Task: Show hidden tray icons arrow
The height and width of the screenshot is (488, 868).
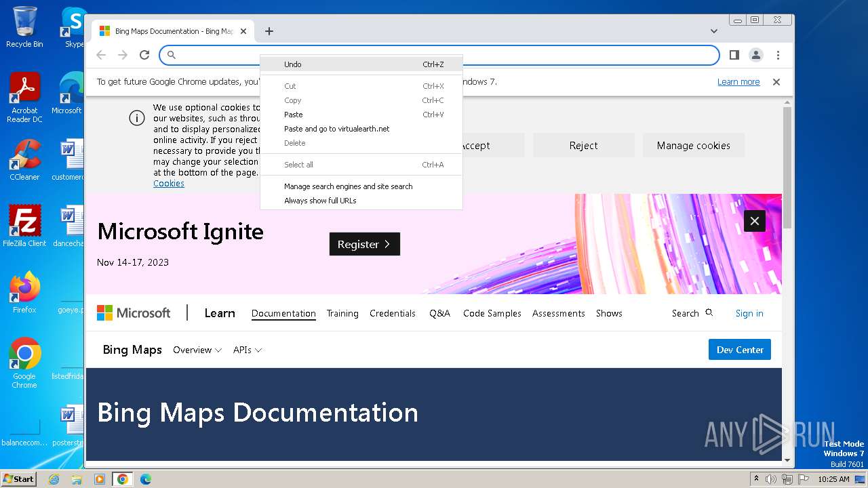Action: click(757, 479)
